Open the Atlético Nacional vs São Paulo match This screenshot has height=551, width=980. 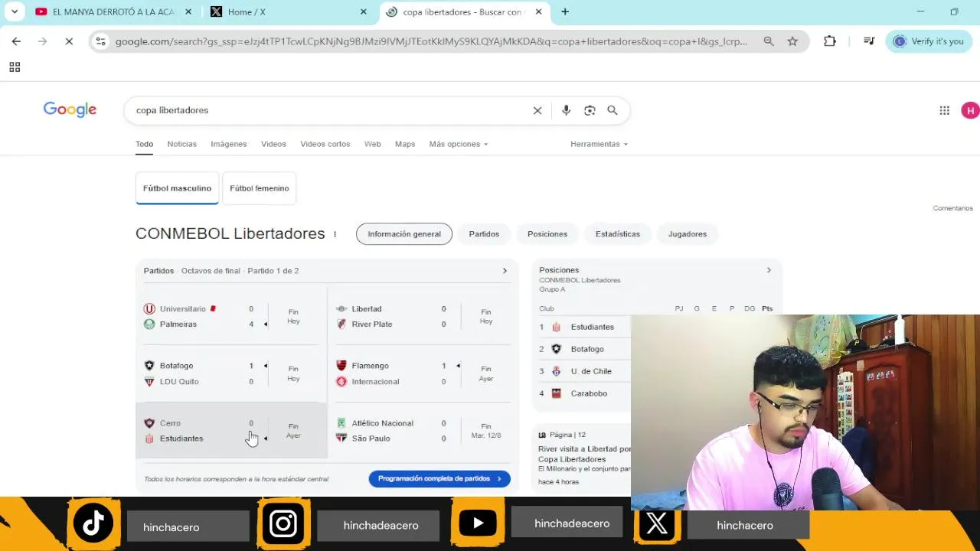click(423, 431)
